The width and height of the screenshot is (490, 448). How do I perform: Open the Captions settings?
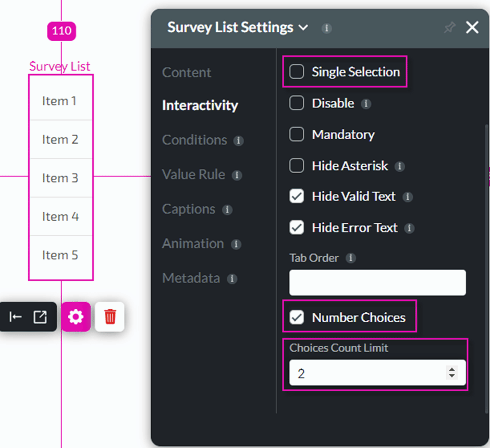(189, 209)
